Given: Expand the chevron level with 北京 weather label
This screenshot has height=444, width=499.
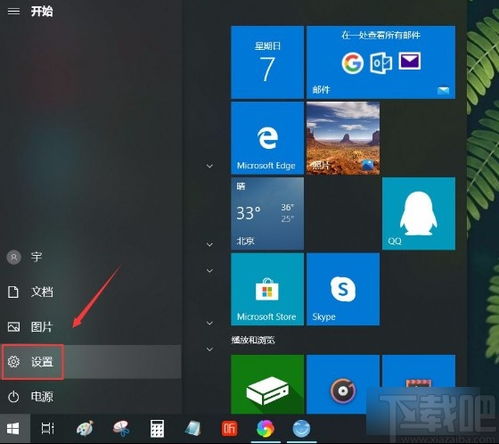Looking at the screenshot, I should tap(210, 244).
